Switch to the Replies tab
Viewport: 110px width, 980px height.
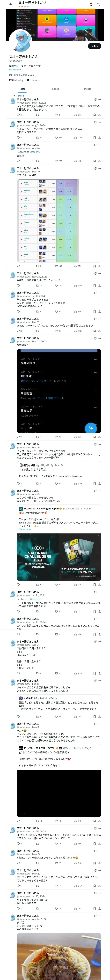point(55,89)
